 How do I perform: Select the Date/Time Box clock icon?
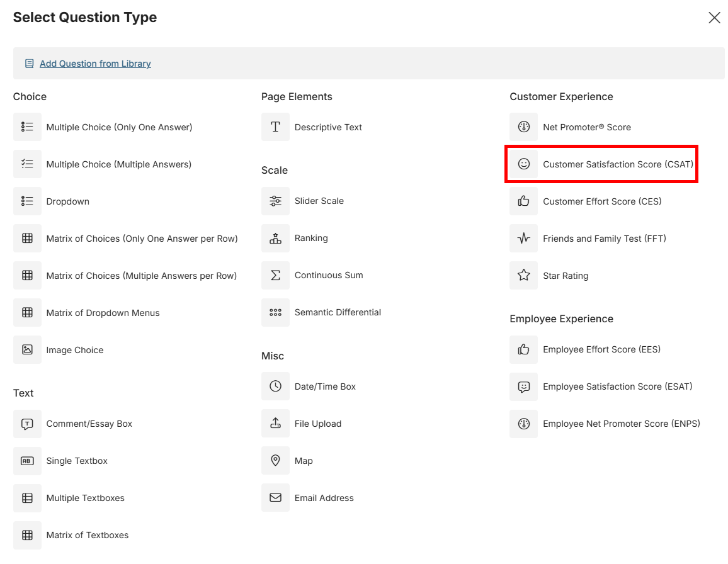(x=275, y=386)
